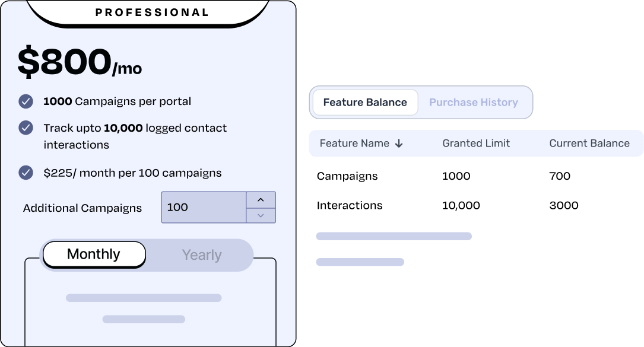Switch to the Purchase History tab

click(474, 102)
